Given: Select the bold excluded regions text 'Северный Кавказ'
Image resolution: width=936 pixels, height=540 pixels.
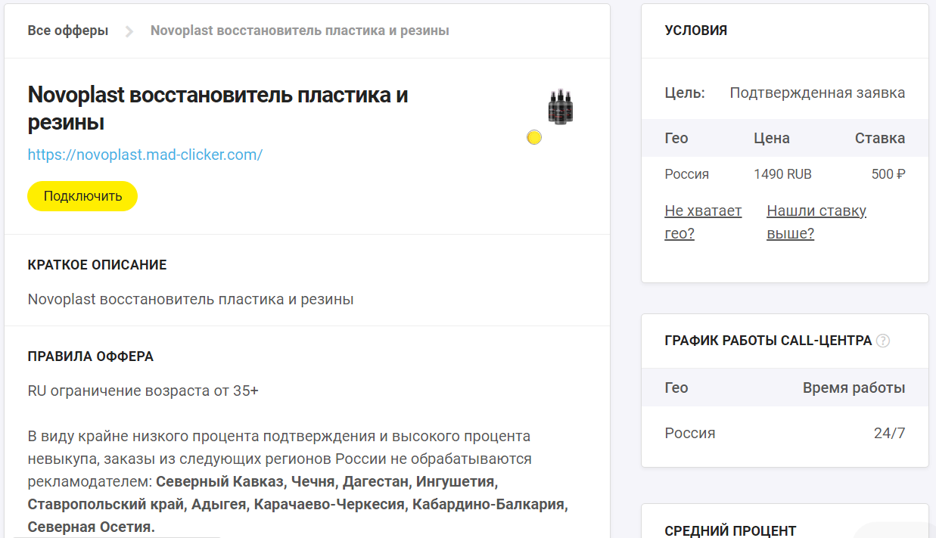Looking at the screenshot, I should point(219,482).
